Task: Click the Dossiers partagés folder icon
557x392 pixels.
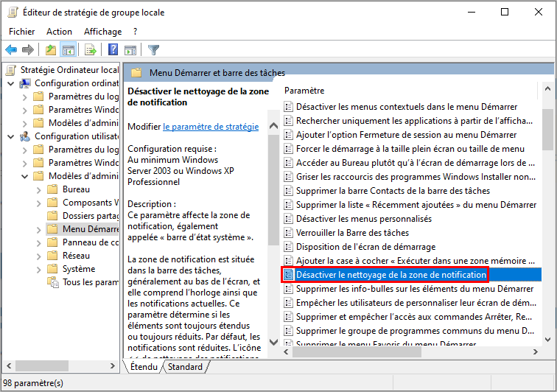Action: 52,216
